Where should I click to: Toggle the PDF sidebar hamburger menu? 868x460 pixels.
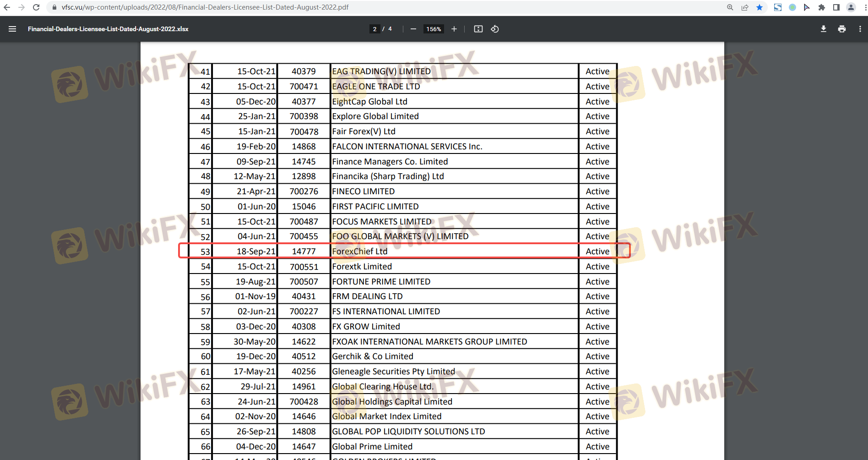(x=12, y=29)
